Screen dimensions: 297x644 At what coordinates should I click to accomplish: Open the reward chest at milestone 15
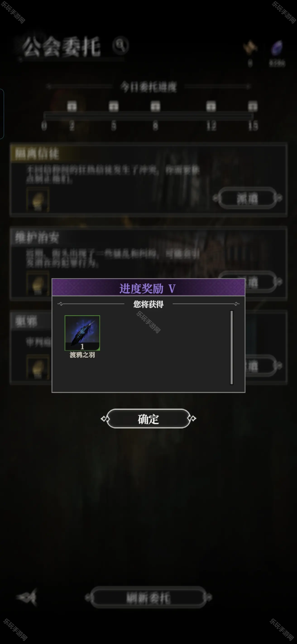pyautogui.click(x=253, y=107)
